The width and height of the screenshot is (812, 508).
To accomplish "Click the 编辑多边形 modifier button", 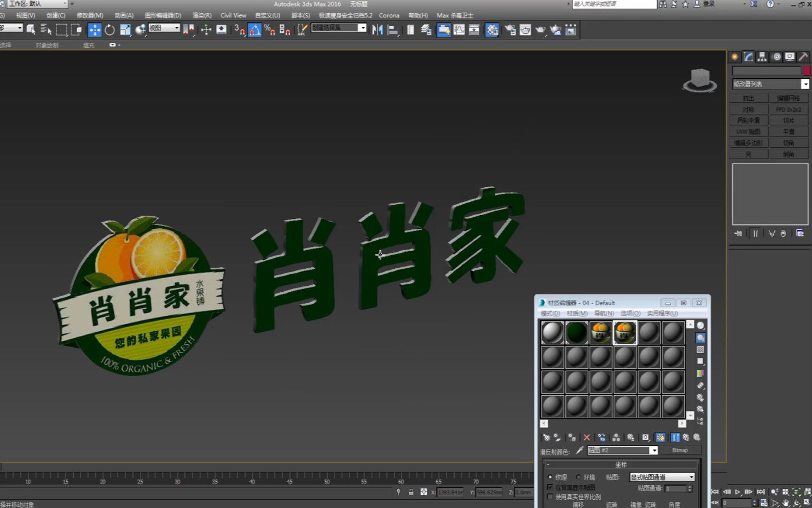I will [749, 143].
